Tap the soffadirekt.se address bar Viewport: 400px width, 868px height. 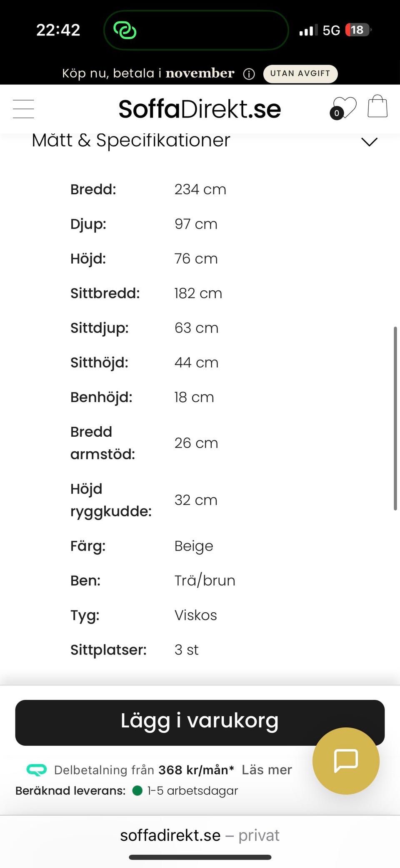200,835
